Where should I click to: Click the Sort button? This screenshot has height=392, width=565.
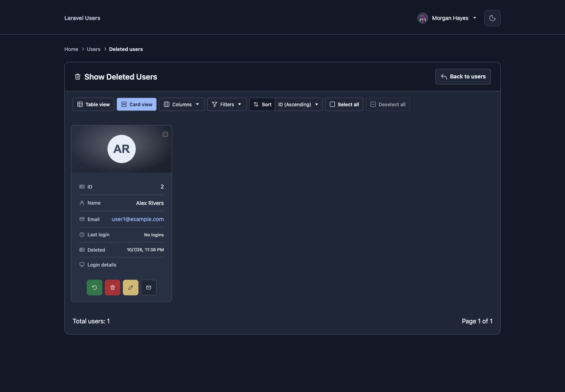point(262,104)
